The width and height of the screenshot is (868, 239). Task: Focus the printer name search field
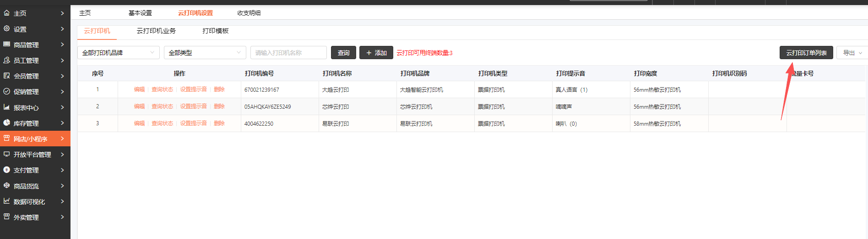click(x=288, y=53)
